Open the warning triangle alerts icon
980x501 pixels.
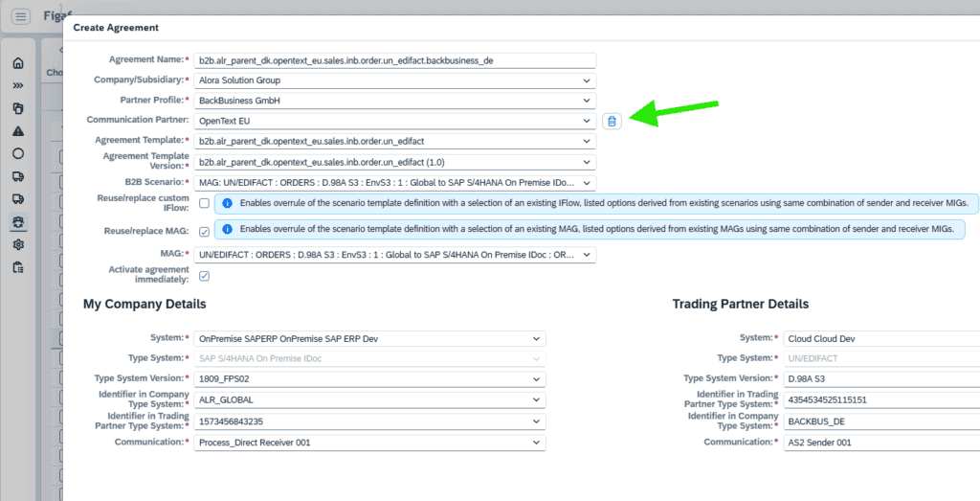[18, 130]
